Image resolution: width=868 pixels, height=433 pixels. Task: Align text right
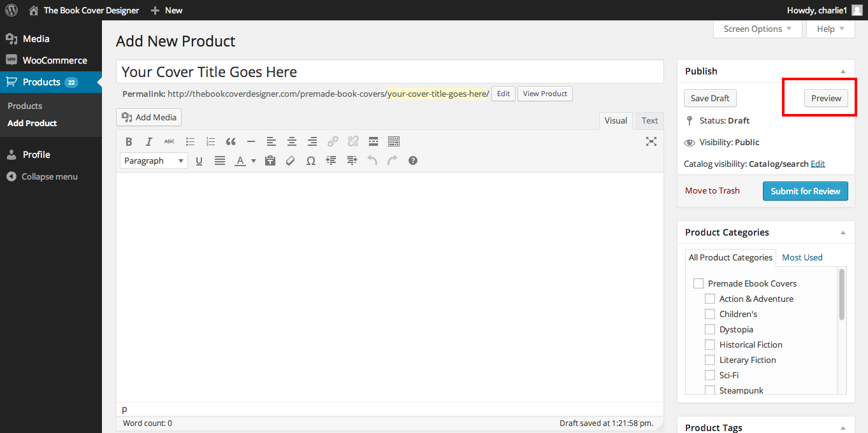[x=312, y=141]
